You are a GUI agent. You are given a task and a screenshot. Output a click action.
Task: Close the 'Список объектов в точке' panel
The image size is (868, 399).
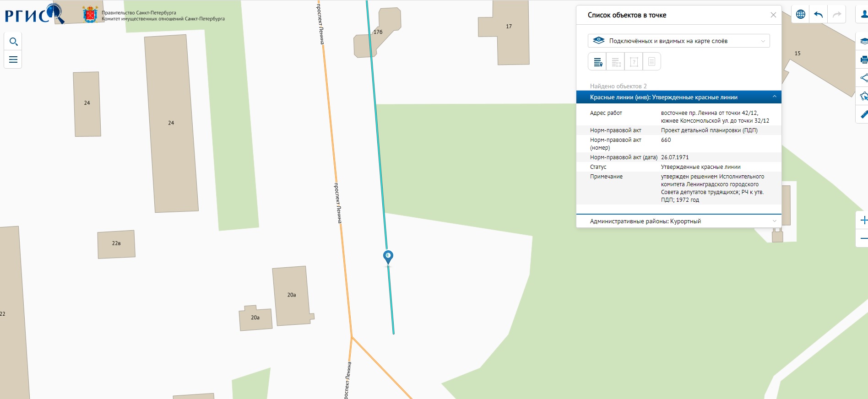click(x=773, y=15)
